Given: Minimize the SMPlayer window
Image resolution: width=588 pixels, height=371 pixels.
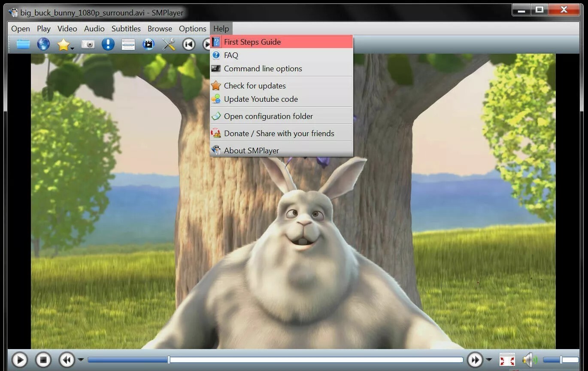Looking at the screenshot, I should pos(521,9).
